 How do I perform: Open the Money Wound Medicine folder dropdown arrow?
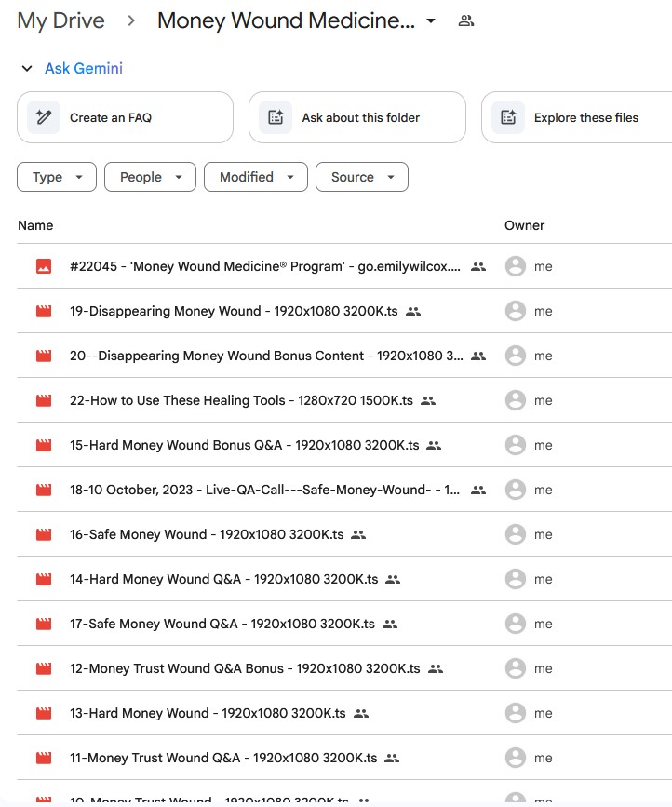[431, 21]
